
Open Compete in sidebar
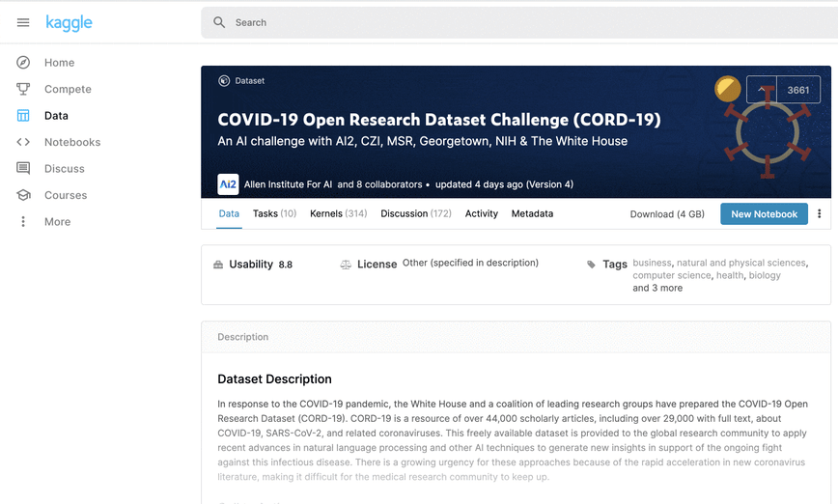click(68, 89)
